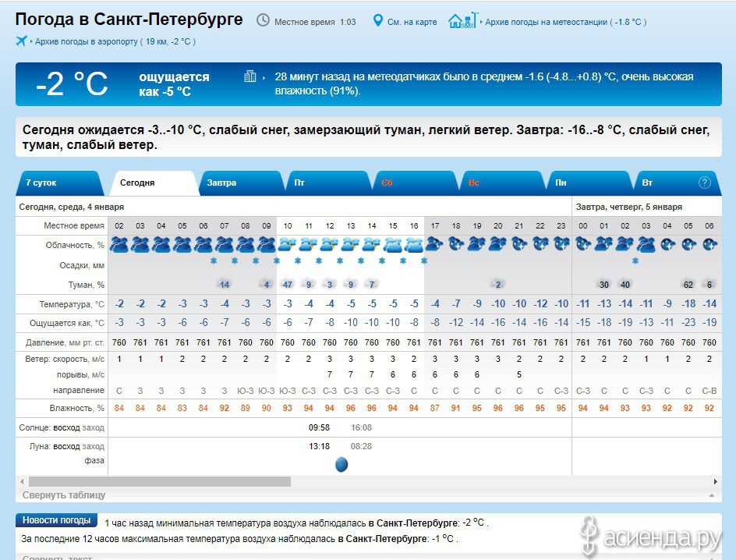This screenshot has width=736, height=560.
Task: Click the collapse triangle right of Свернуть таблицу
Action: (712, 495)
